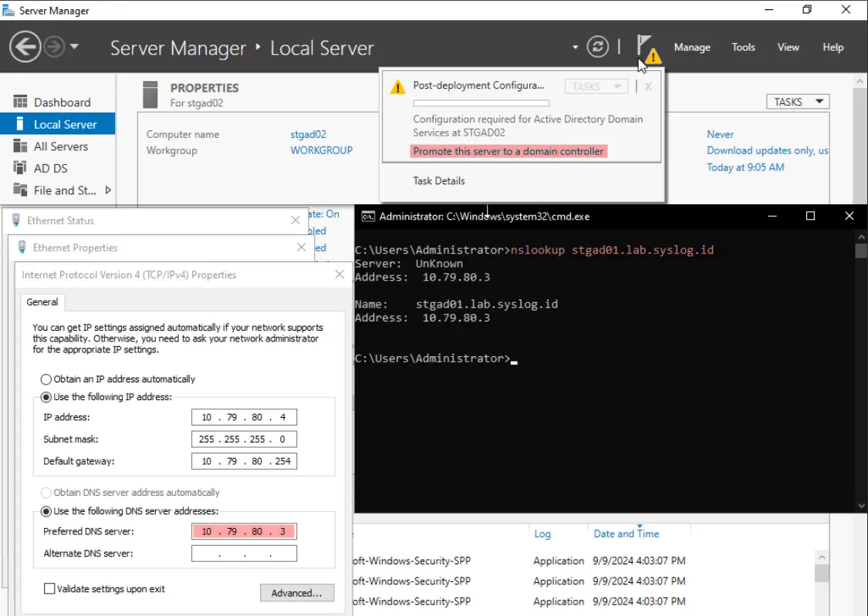This screenshot has width=868, height=616.
Task: Open the notifications flag icon
Action: click(648, 48)
